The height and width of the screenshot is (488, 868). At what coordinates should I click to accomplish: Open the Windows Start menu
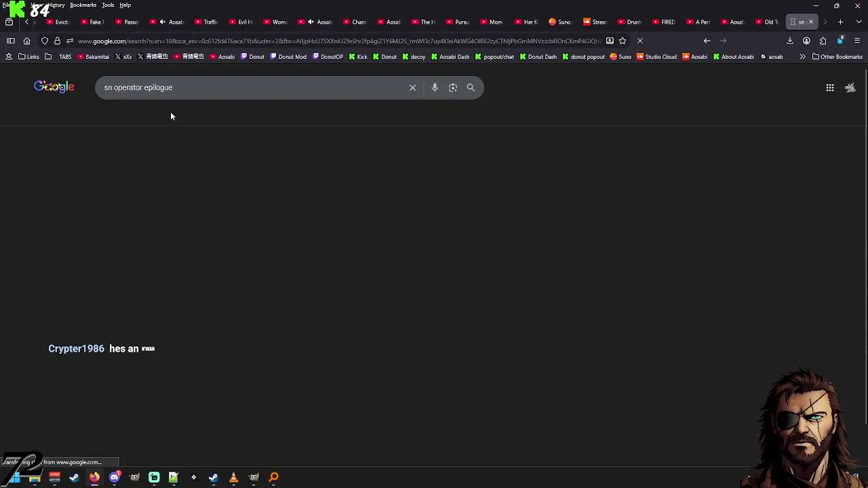[x=15, y=477]
